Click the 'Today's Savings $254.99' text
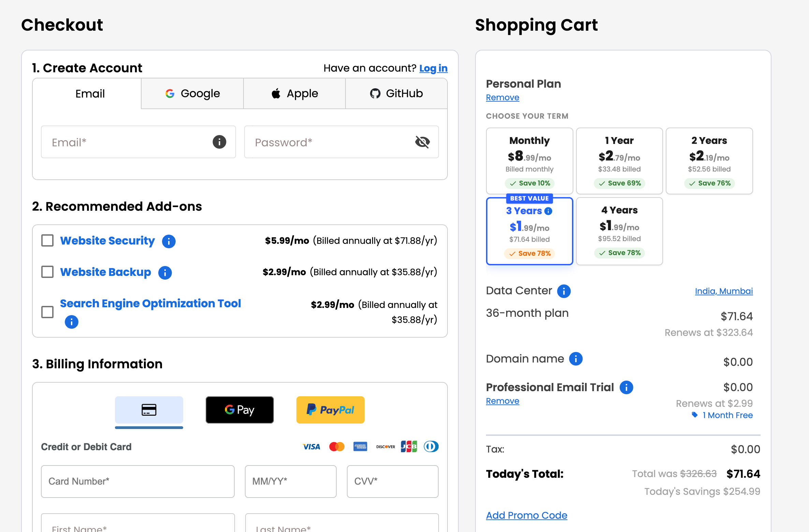Screen dimensions: 809x532 (x=702, y=492)
